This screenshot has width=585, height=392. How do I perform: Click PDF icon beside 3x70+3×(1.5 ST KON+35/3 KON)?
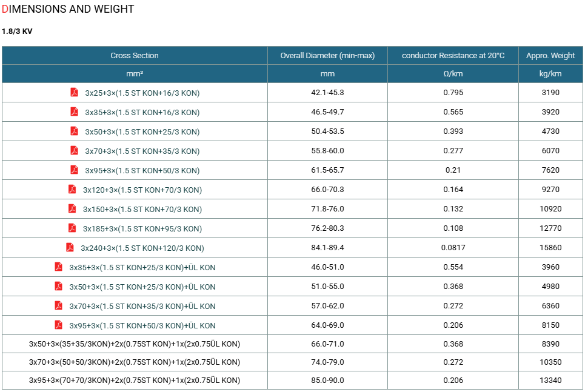74,150
